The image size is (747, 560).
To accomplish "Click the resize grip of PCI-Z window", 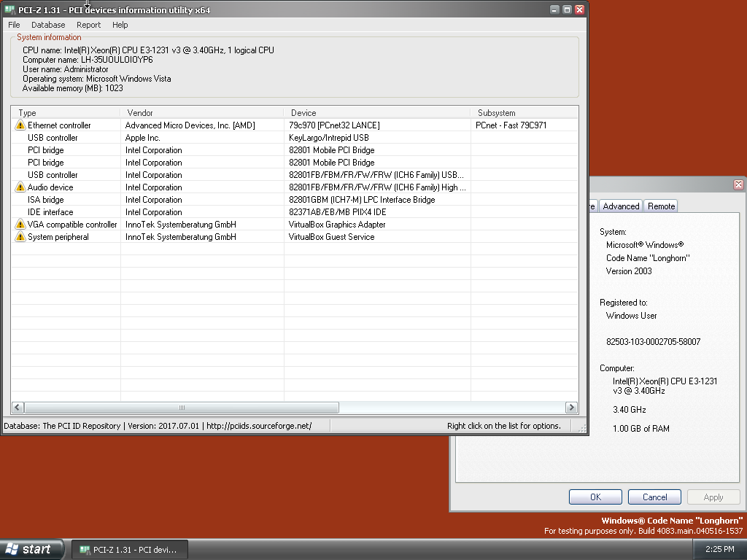I will [x=581, y=428].
